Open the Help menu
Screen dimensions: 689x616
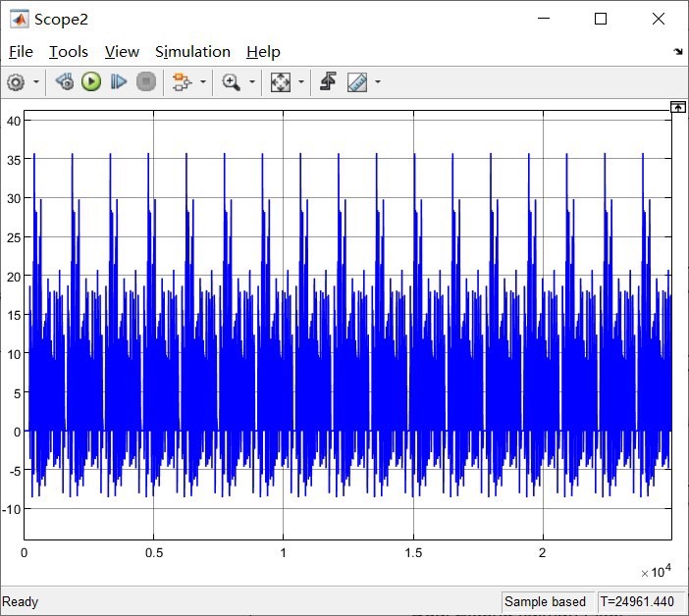pyautogui.click(x=263, y=52)
